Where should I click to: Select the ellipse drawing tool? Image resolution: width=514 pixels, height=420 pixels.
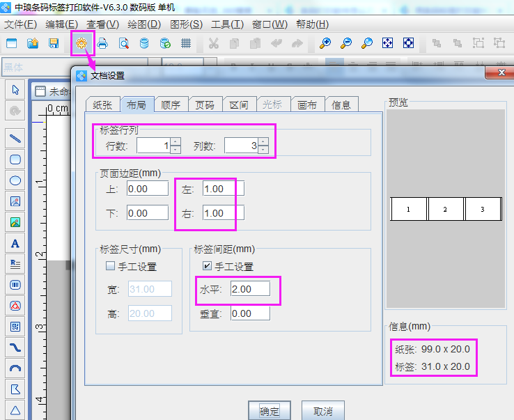coord(15,180)
